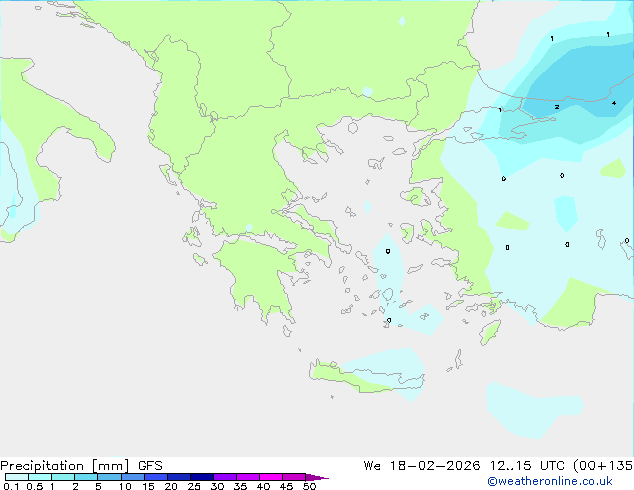Click the precipitation value '2' on the map
634x490 pixels.
click(557, 107)
